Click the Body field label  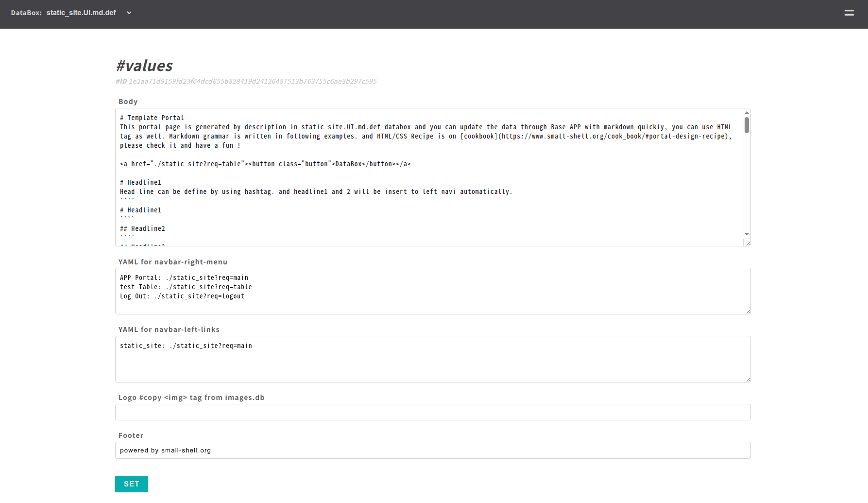pos(128,102)
